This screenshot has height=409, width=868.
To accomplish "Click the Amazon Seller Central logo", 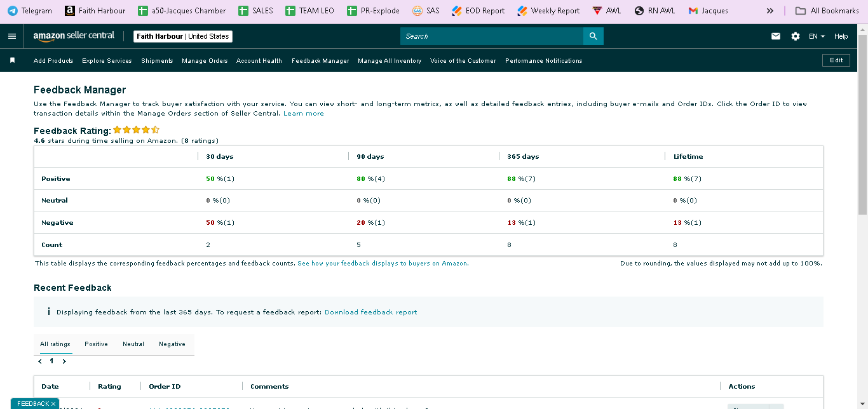I will [x=74, y=36].
